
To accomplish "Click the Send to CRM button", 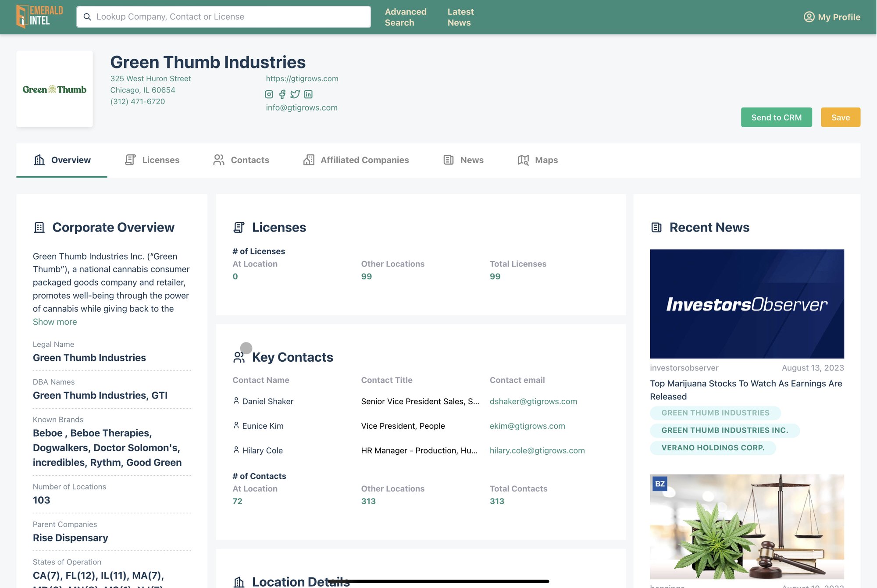I will 777,117.
